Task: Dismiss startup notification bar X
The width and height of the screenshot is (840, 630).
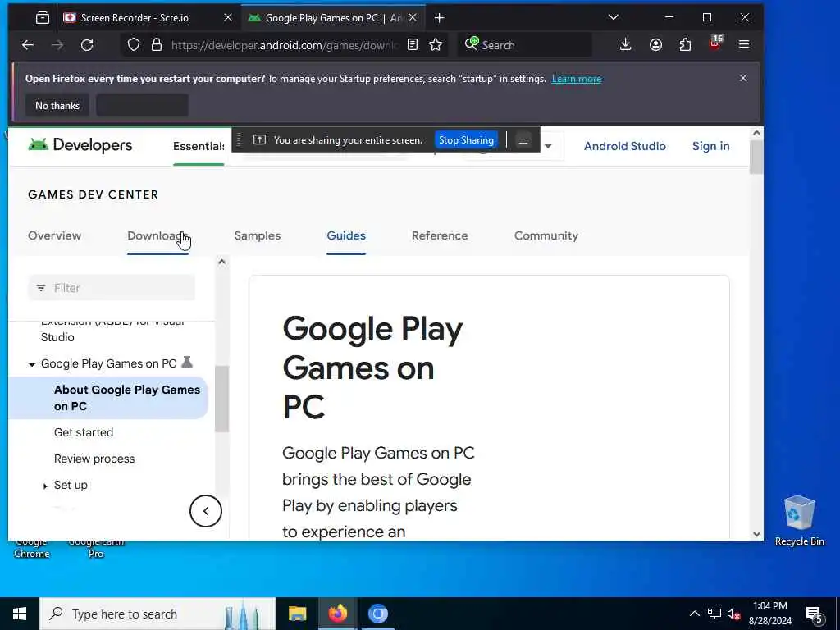Action: click(743, 78)
